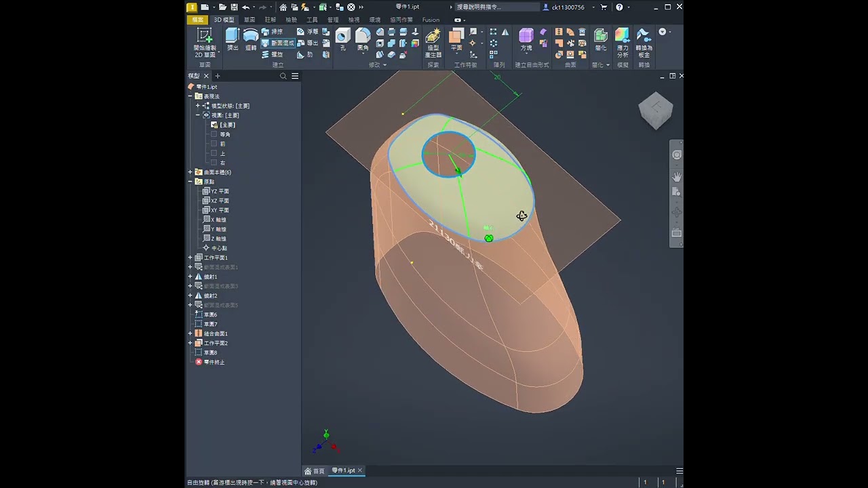Switch to the Fusion ribbon tab
Viewport: 868px width, 488px height.
click(x=431, y=20)
